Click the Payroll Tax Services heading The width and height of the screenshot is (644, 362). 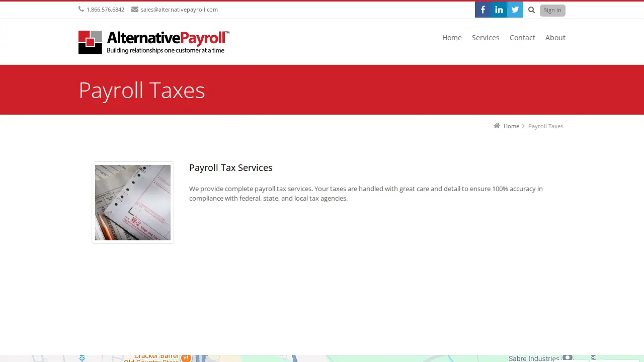(x=231, y=168)
